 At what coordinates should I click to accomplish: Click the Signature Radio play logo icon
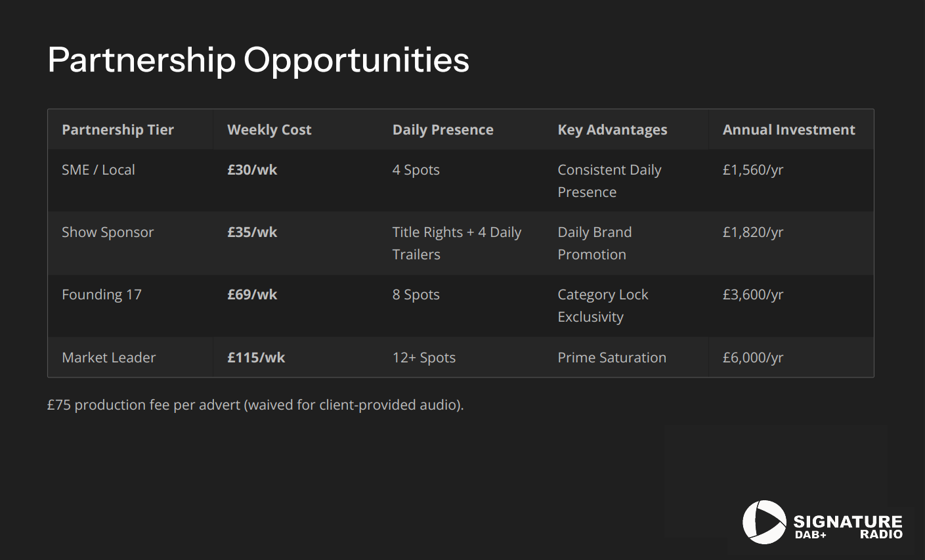(764, 522)
